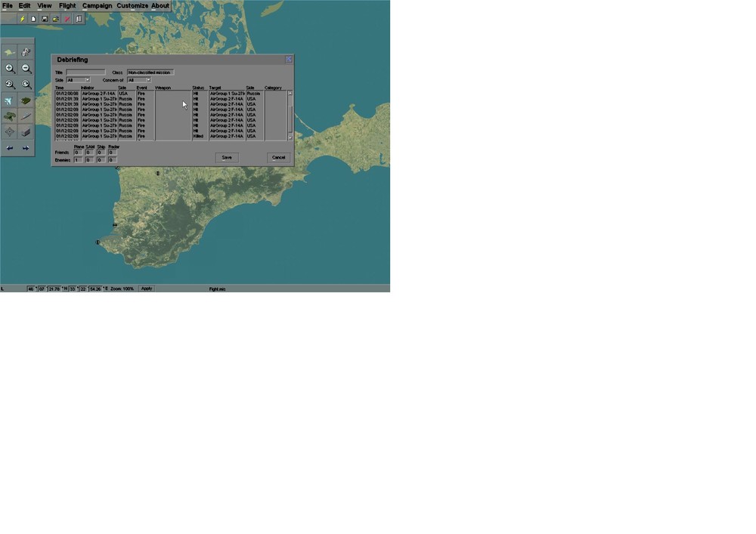Viewport: 756px width, 534px height.
Task: Open the Customize menu
Action: (x=132, y=6)
